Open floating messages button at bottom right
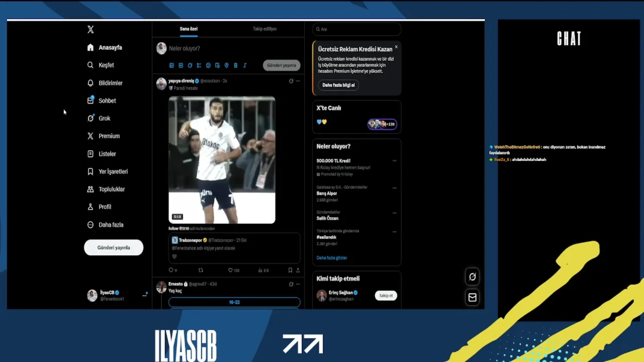The height and width of the screenshot is (362, 644). [x=472, y=298]
